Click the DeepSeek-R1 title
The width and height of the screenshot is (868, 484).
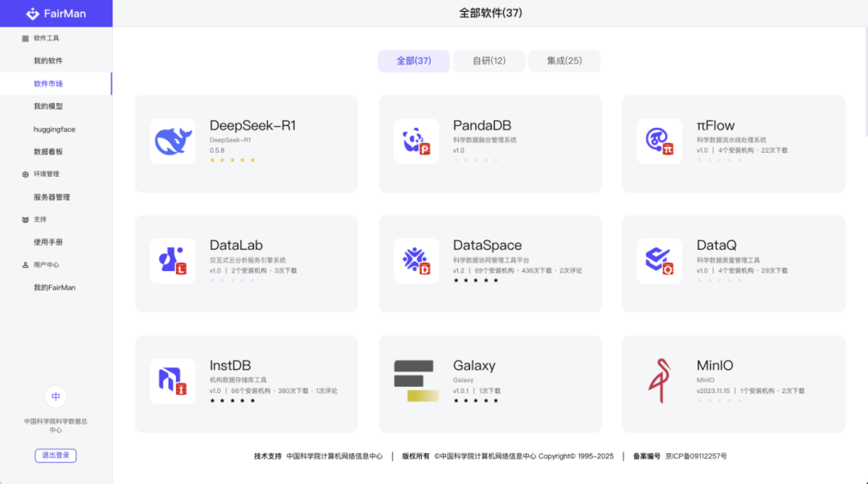click(252, 125)
